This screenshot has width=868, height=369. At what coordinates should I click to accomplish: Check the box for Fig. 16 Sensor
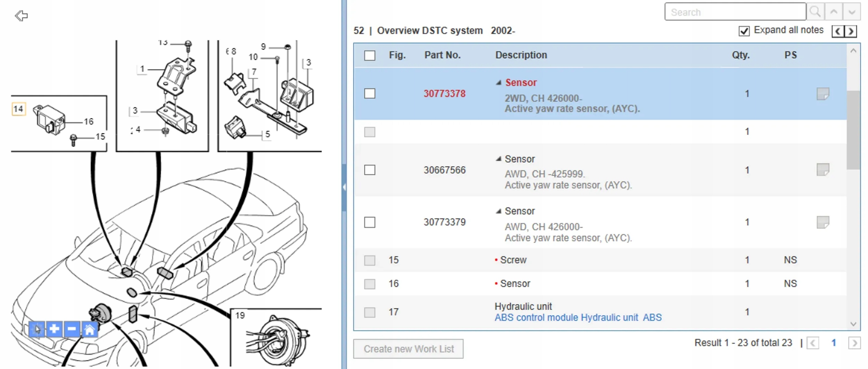point(369,284)
